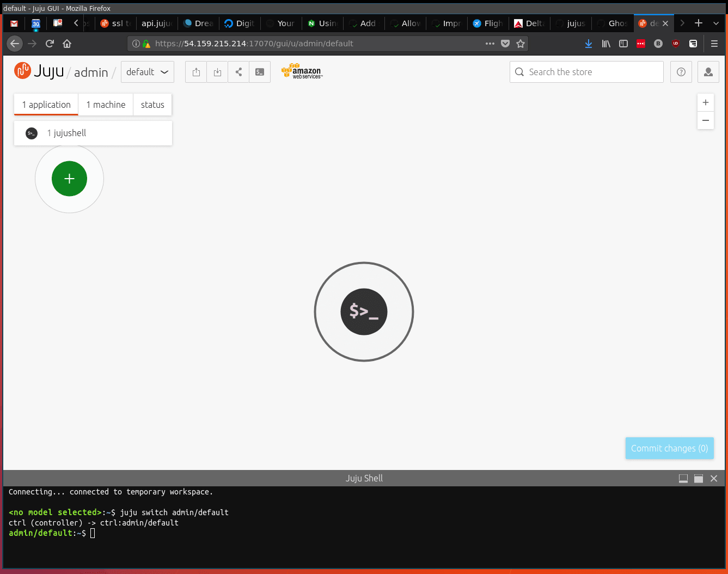Open new Firefox tab with plus
728x574 pixels.
pos(699,23)
